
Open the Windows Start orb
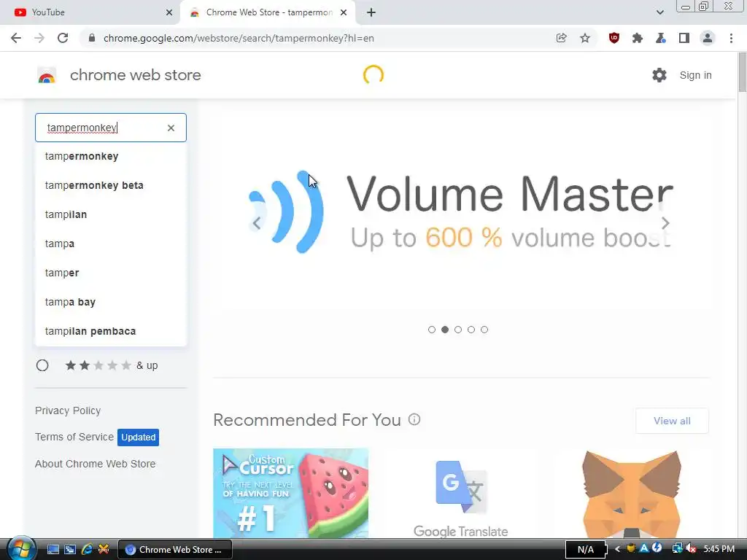[21, 549]
